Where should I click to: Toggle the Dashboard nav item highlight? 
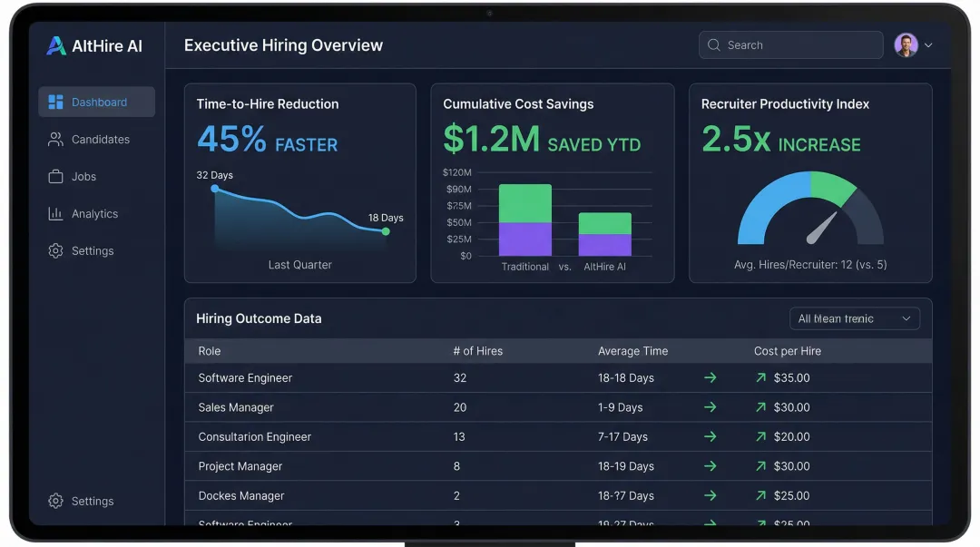point(96,102)
